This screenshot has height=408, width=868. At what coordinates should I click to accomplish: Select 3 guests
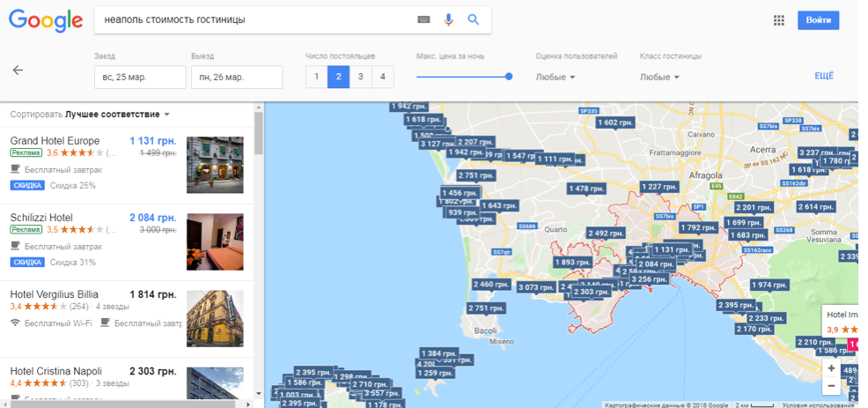[x=360, y=77]
